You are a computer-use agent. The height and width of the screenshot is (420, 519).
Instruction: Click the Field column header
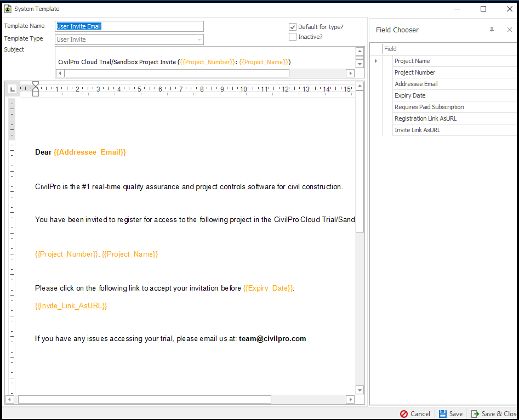(449, 49)
